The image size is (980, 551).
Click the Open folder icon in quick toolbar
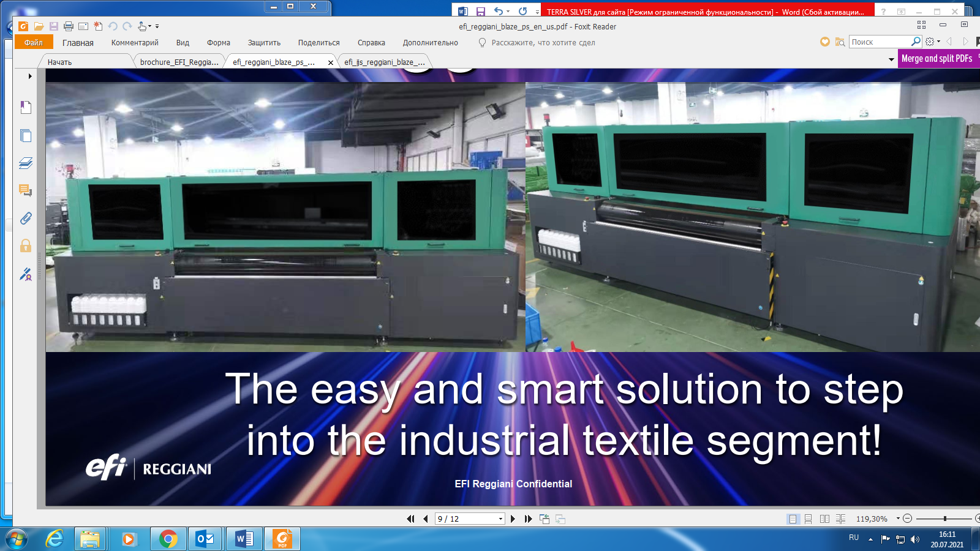coord(39,26)
